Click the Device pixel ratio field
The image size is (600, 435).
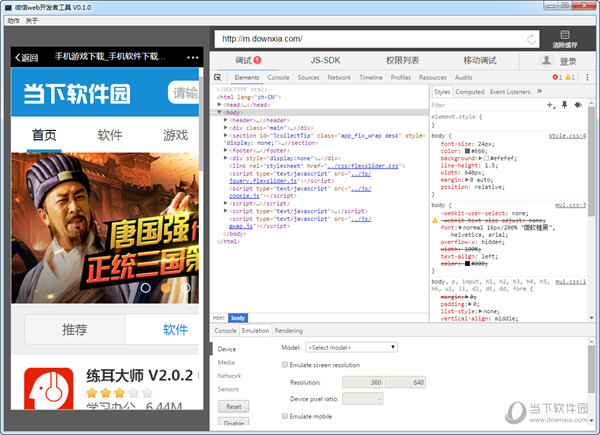(363, 399)
